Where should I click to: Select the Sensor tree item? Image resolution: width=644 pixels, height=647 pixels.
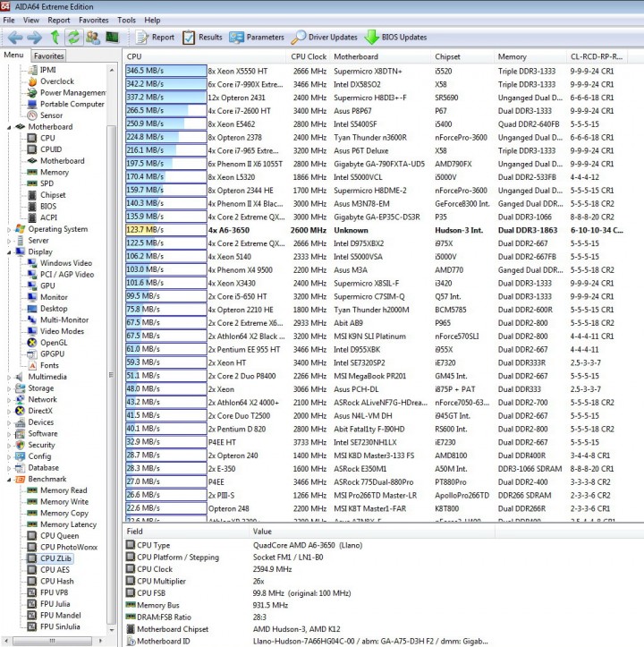pos(51,115)
